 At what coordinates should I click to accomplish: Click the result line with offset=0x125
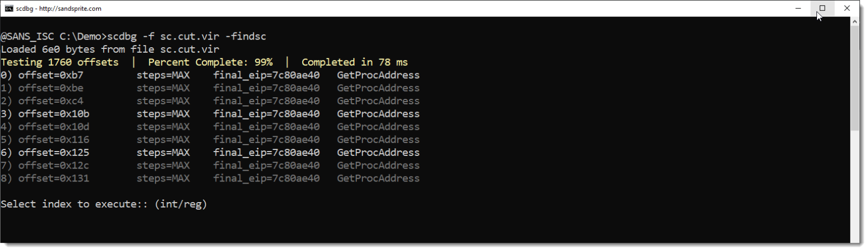(210, 153)
